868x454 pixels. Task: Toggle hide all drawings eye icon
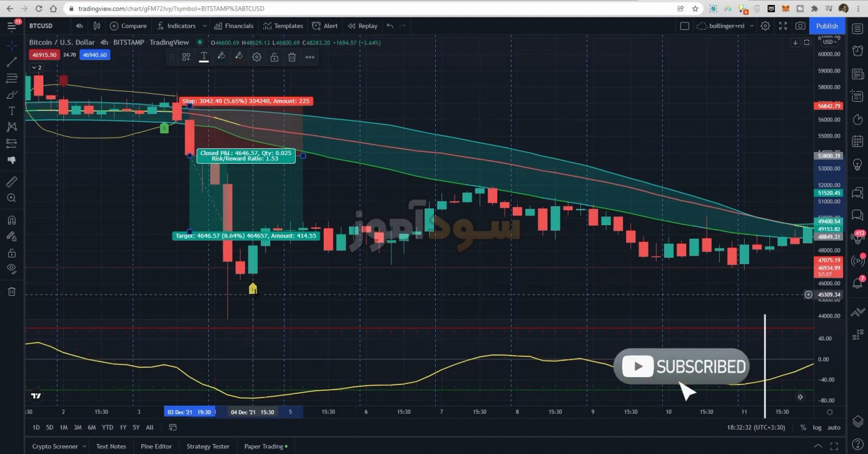[11, 269]
